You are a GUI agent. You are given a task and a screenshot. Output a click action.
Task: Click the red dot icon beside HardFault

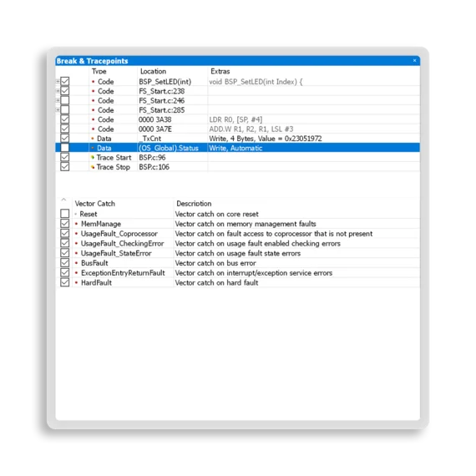point(76,282)
